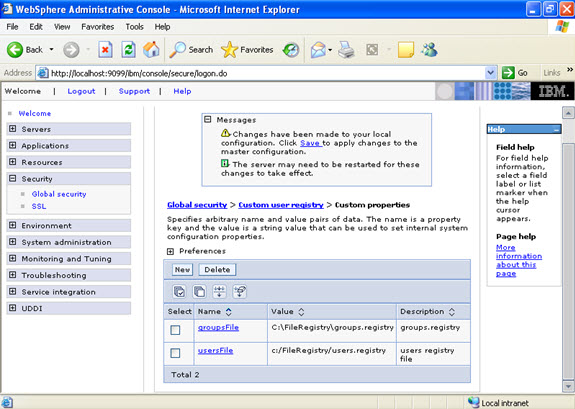Sort by the Value column arrows

(301, 312)
